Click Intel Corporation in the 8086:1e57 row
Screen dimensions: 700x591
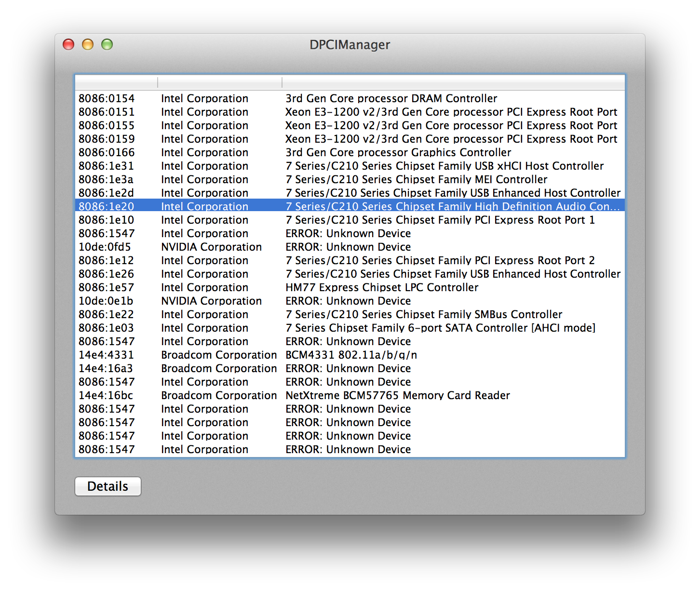pyautogui.click(x=204, y=287)
